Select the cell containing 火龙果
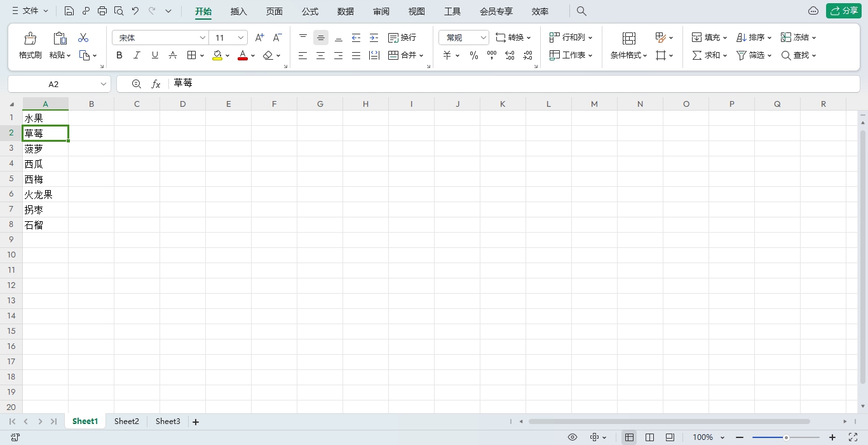 click(x=46, y=195)
